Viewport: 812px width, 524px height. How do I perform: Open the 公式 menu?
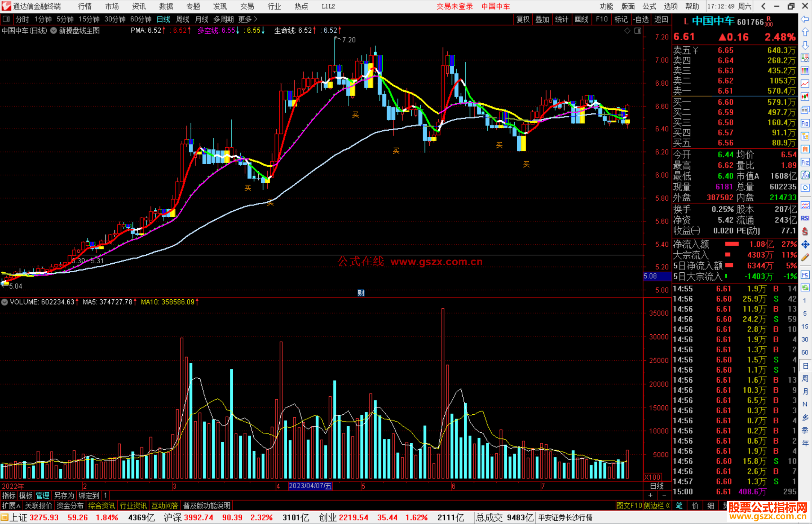649,6
